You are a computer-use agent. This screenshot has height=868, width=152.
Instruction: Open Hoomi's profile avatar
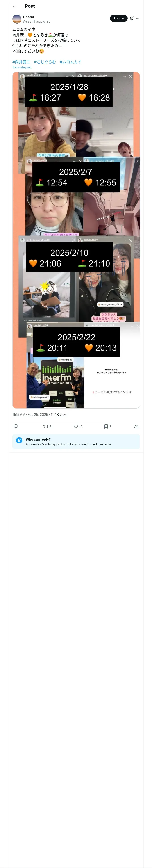coord(17,19)
